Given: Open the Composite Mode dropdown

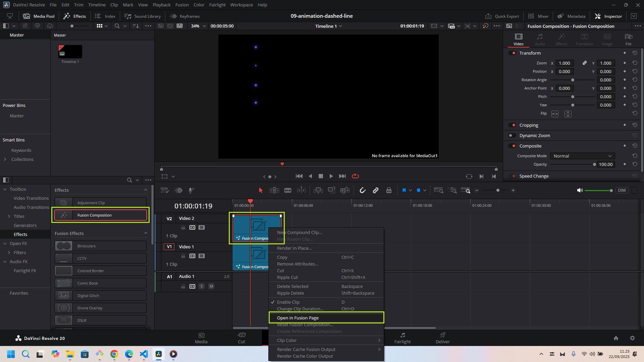Looking at the screenshot, I should (582, 156).
